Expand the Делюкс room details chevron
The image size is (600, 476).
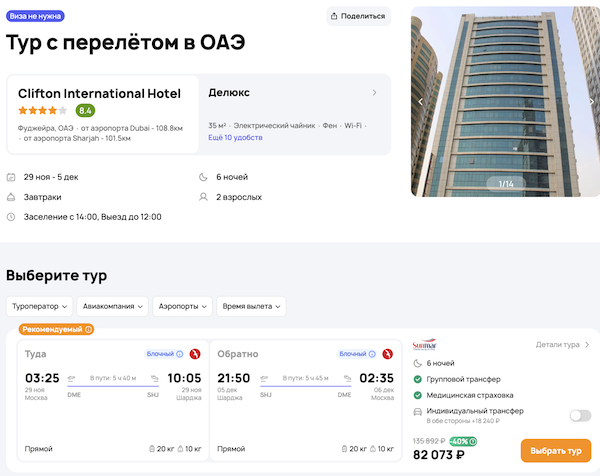click(x=375, y=93)
